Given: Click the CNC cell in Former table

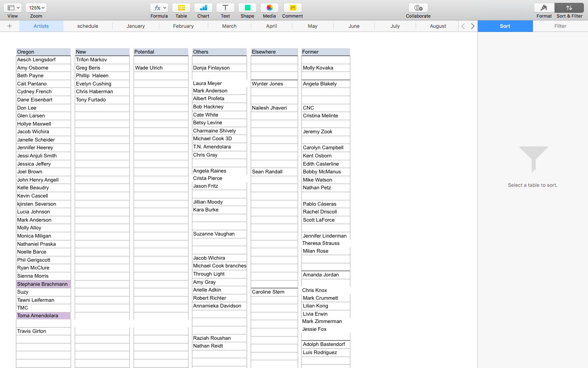Looking at the screenshot, I should click(x=326, y=108).
